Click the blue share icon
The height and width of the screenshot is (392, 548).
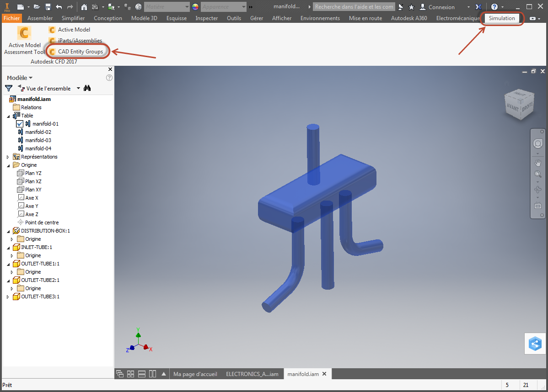coord(535,344)
